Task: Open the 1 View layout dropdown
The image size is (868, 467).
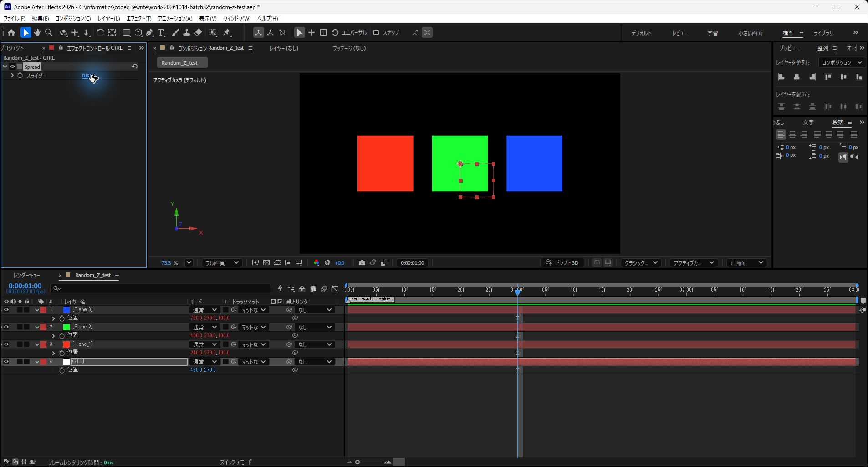Action: pos(747,263)
